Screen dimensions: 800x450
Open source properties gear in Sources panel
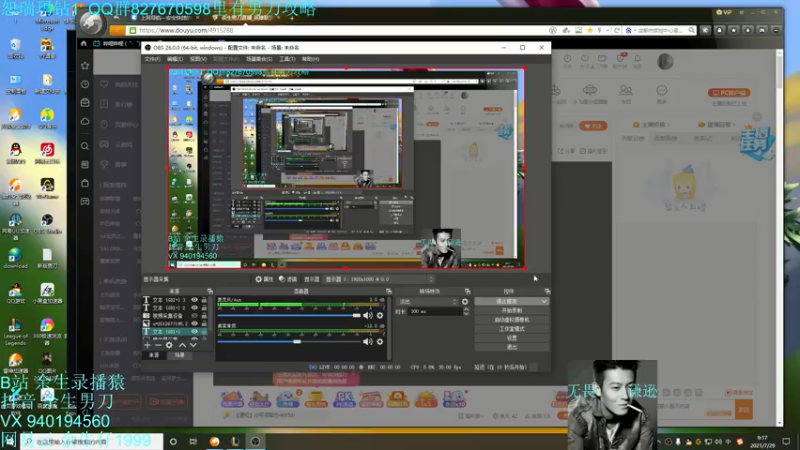point(169,345)
